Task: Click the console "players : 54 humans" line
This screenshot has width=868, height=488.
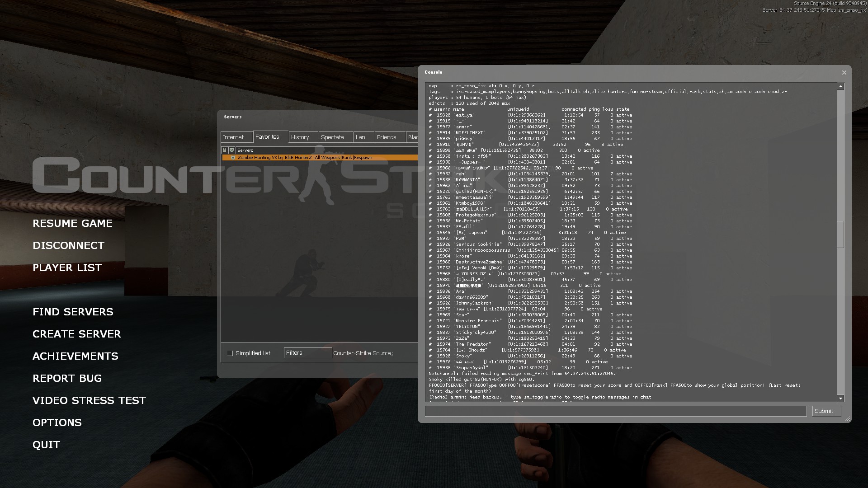Action: tap(477, 98)
